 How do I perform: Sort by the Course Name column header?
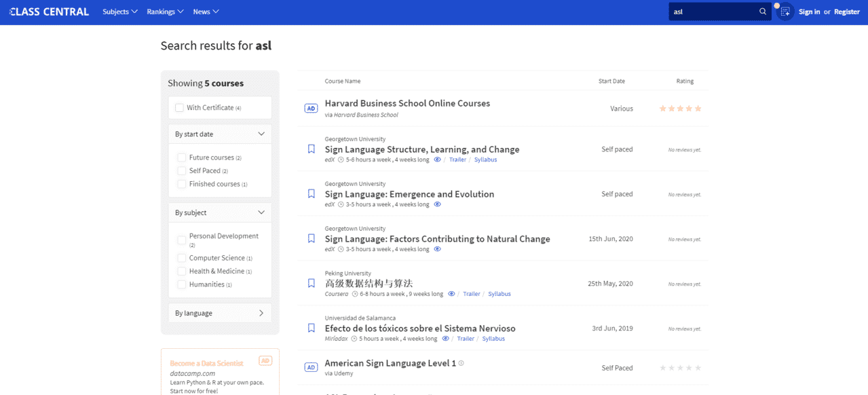click(x=343, y=81)
